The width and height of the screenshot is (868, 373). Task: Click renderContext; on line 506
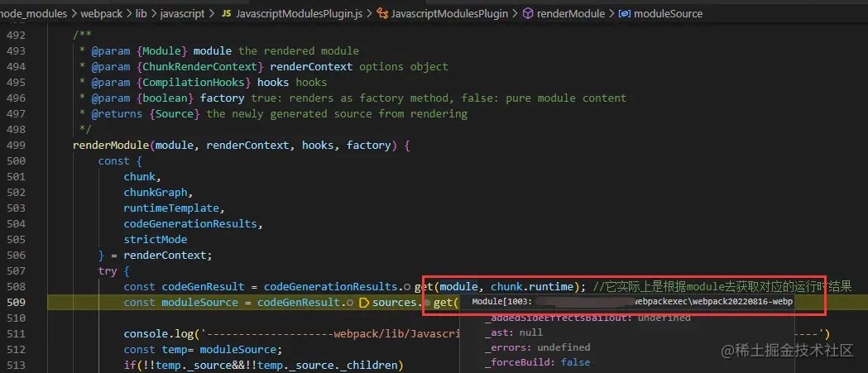click(x=168, y=256)
